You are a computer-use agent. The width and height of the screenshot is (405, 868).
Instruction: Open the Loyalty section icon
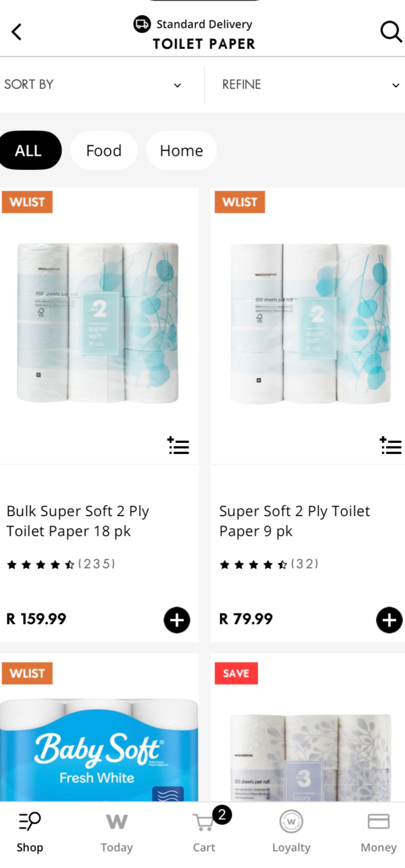[291, 831]
